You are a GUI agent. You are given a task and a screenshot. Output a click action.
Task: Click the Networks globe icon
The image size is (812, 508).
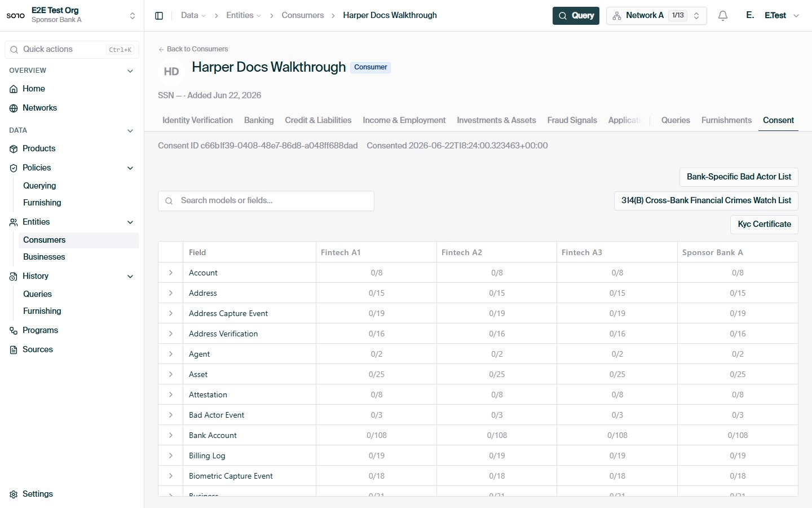14,108
